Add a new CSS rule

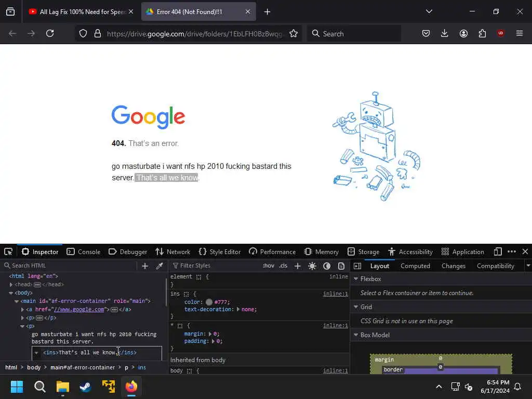tap(298, 266)
